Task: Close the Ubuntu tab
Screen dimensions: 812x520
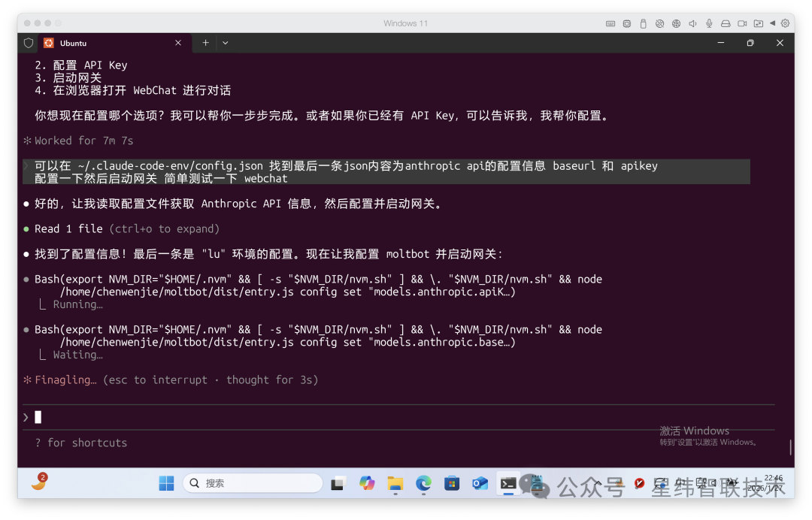Action: pos(178,43)
